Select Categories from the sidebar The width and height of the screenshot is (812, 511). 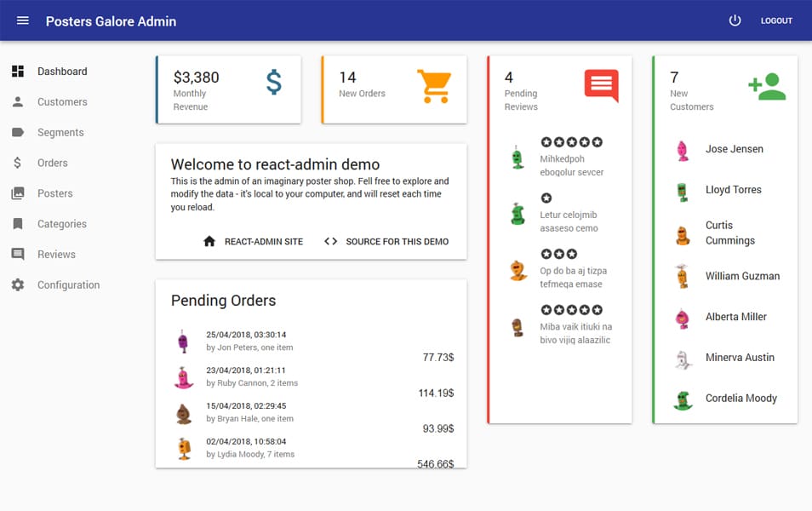(x=62, y=224)
